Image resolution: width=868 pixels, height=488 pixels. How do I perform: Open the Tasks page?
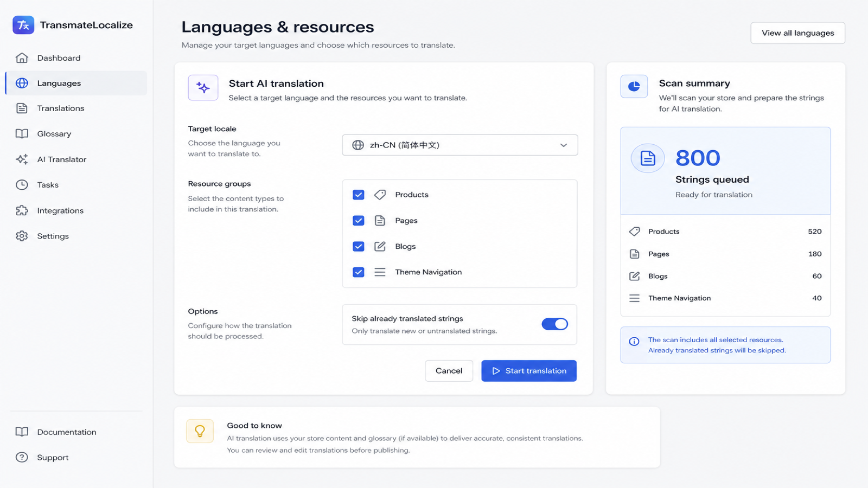76,185
